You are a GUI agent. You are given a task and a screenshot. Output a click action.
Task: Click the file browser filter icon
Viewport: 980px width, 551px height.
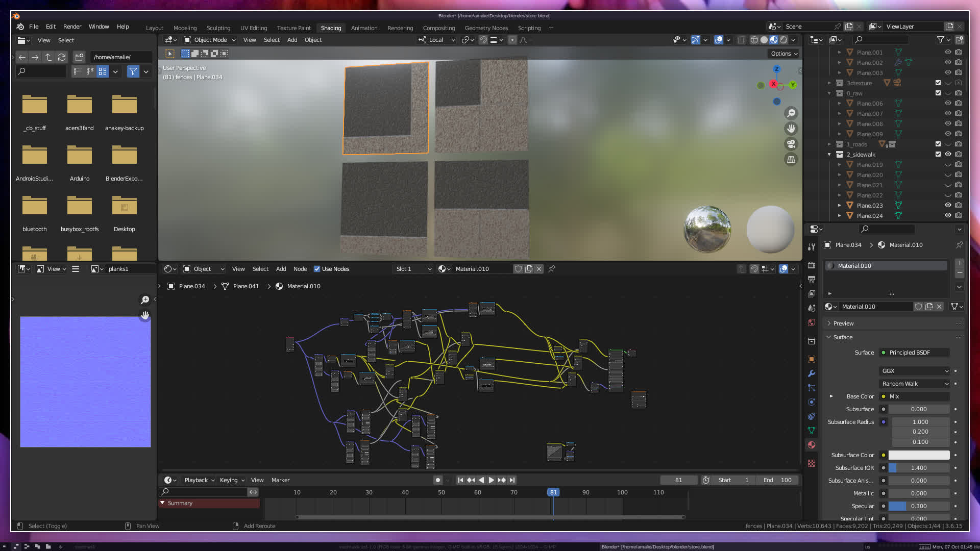(x=133, y=71)
